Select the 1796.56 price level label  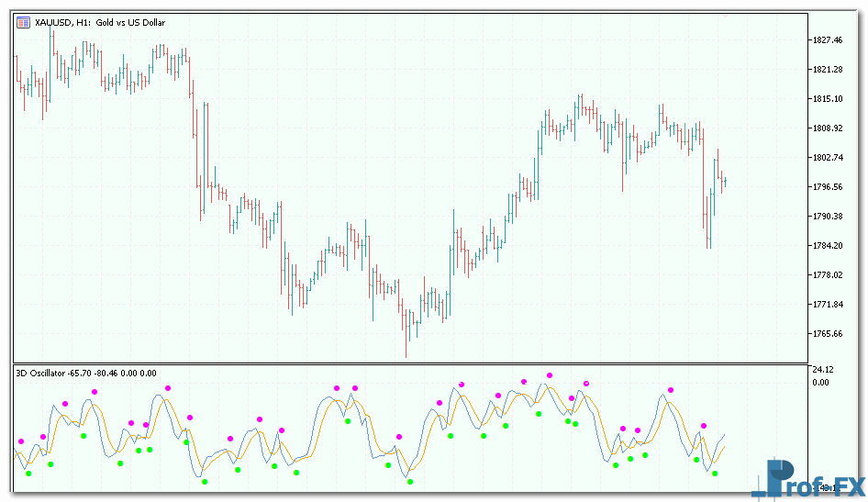pos(827,187)
